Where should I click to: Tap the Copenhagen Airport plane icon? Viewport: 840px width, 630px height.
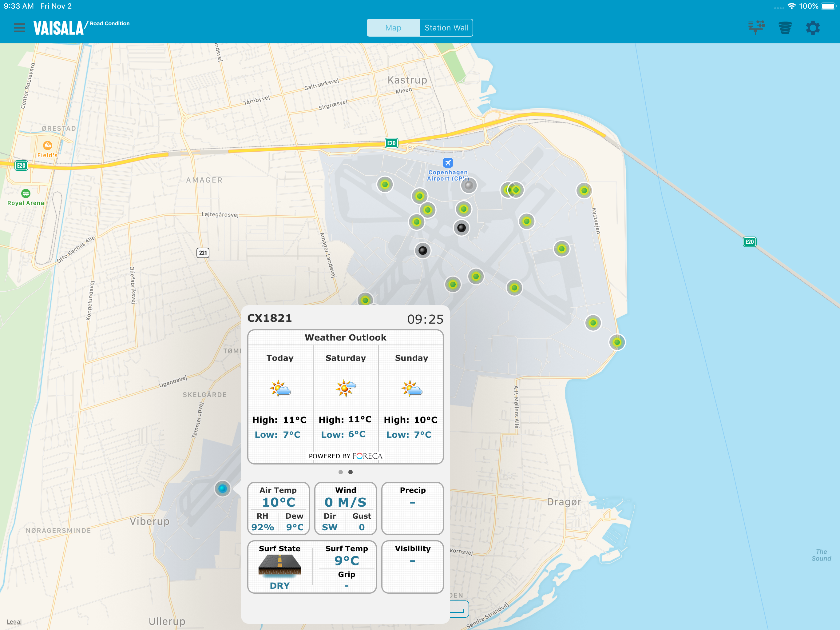tap(448, 163)
